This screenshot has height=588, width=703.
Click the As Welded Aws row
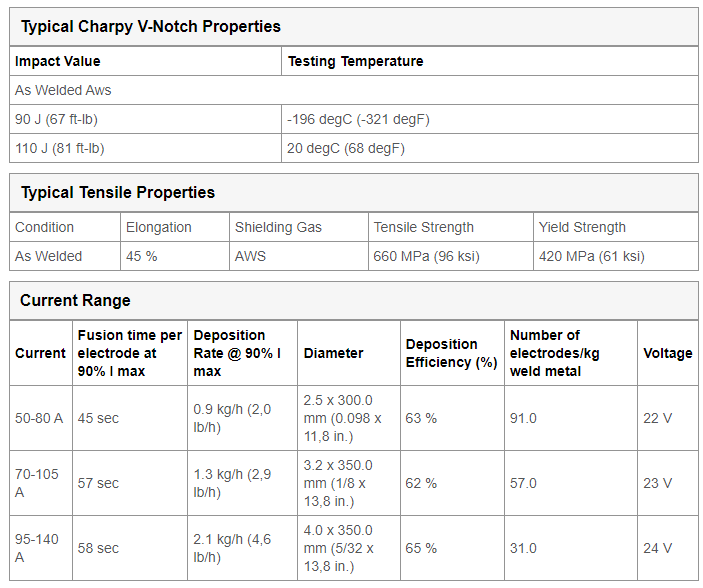pos(354,90)
